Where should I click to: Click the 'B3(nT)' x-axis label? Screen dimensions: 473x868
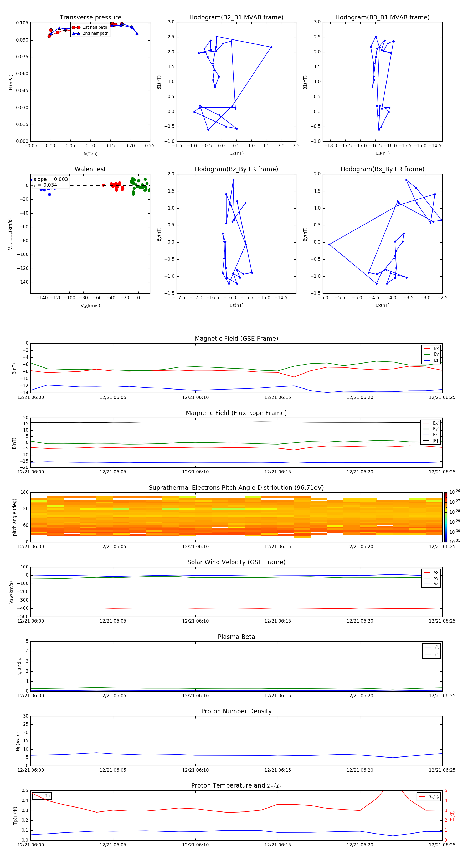[x=382, y=153]
